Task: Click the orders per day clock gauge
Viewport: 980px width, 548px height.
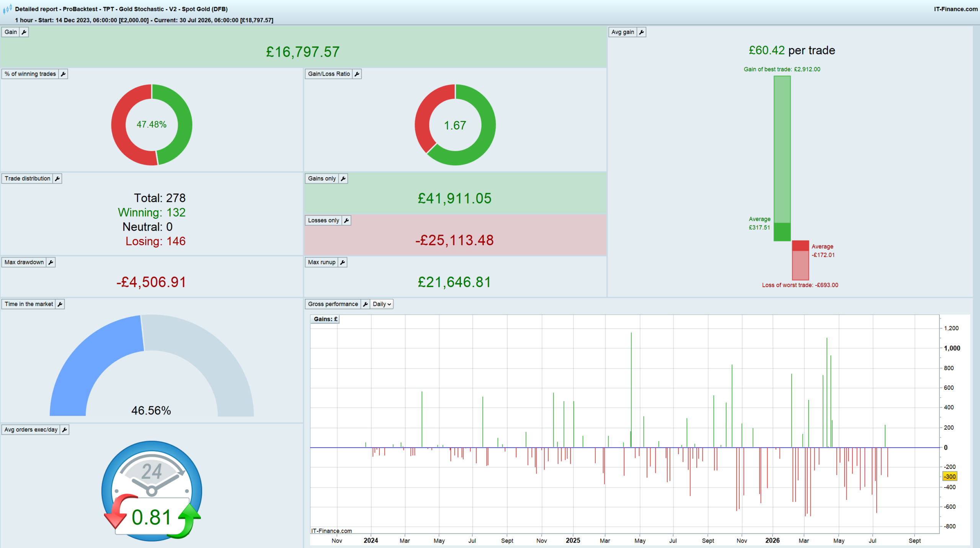Action: tap(152, 491)
